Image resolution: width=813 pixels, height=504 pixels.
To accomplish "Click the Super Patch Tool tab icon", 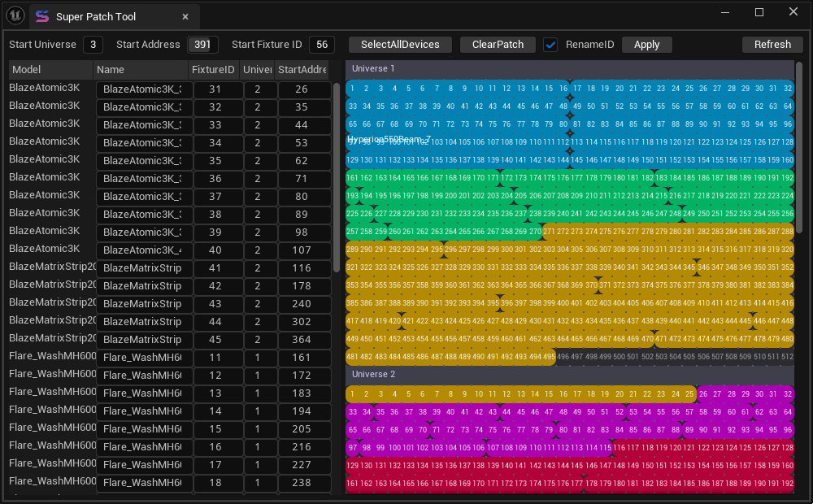I will click(x=42, y=16).
